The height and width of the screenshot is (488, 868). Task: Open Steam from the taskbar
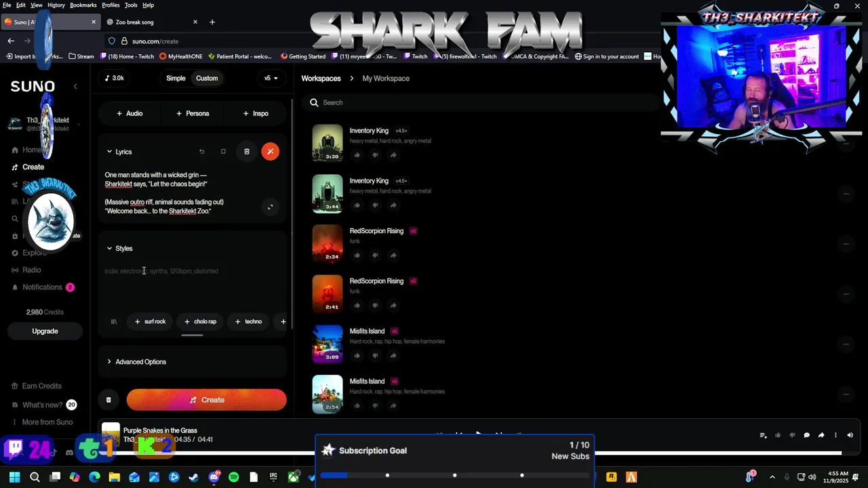(x=194, y=477)
